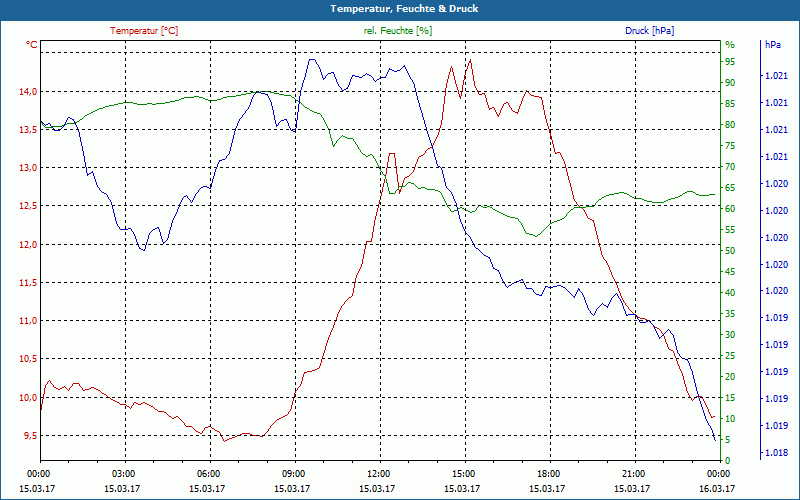Click humidity axis value 20

tap(730, 377)
